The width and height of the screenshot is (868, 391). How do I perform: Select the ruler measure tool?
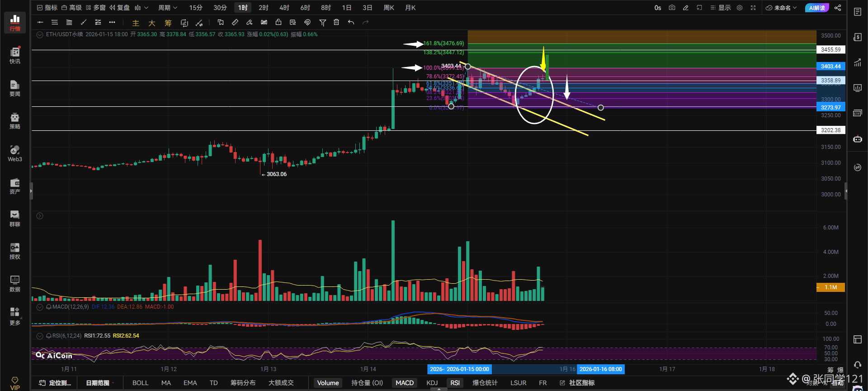point(235,22)
